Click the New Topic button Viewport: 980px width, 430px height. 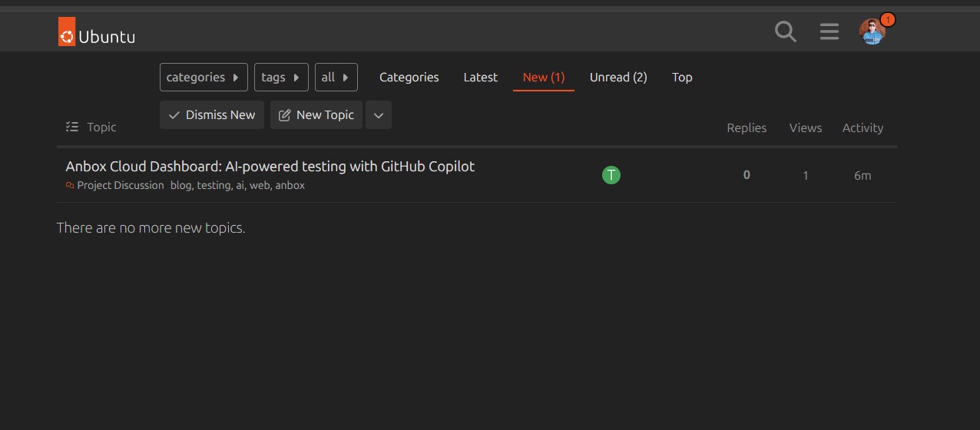click(x=316, y=115)
